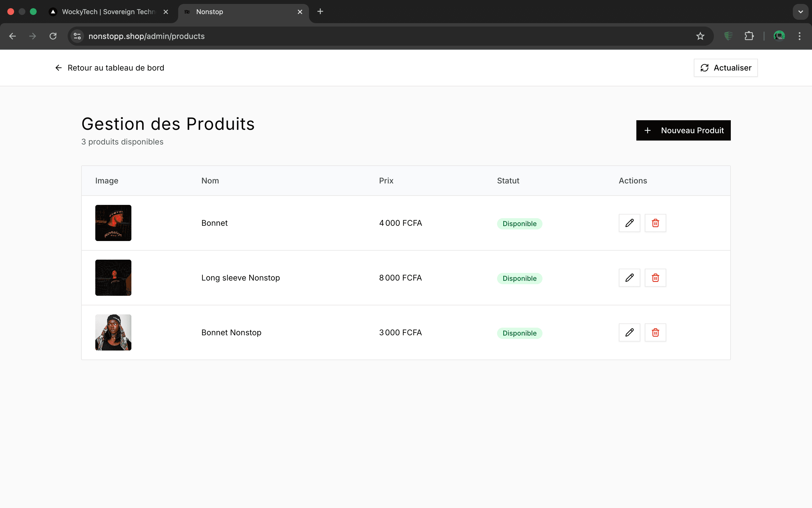View site information icon in address bar
Screen dimensions: 812x508
[x=77, y=36]
